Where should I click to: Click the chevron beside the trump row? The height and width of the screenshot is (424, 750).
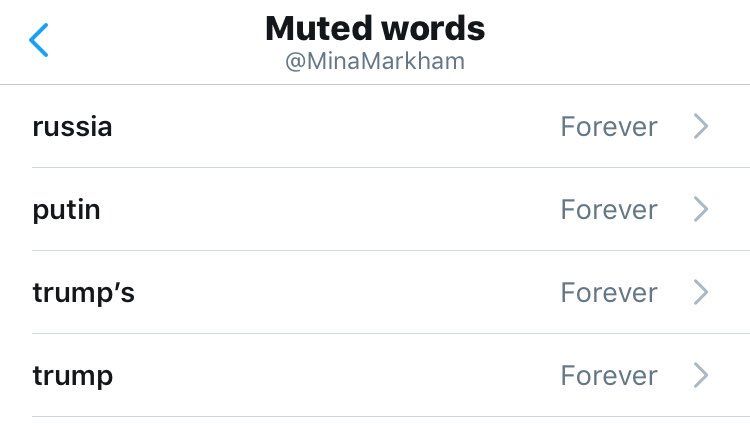pos(701,376)
